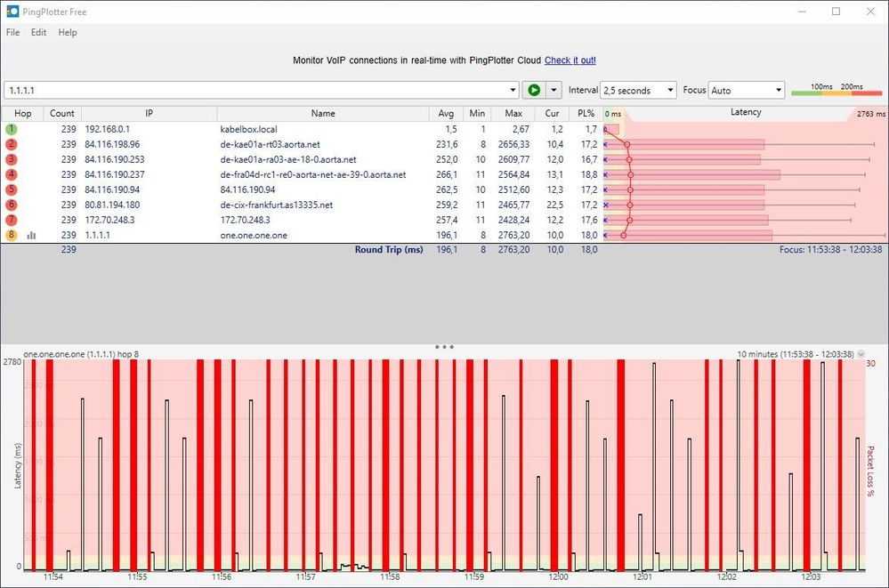The width and height of the screenshot is (889, 588).
Task: Click the 100ms/200ms latency color scale
Action: pyautogui.click(x=836, y=90)
